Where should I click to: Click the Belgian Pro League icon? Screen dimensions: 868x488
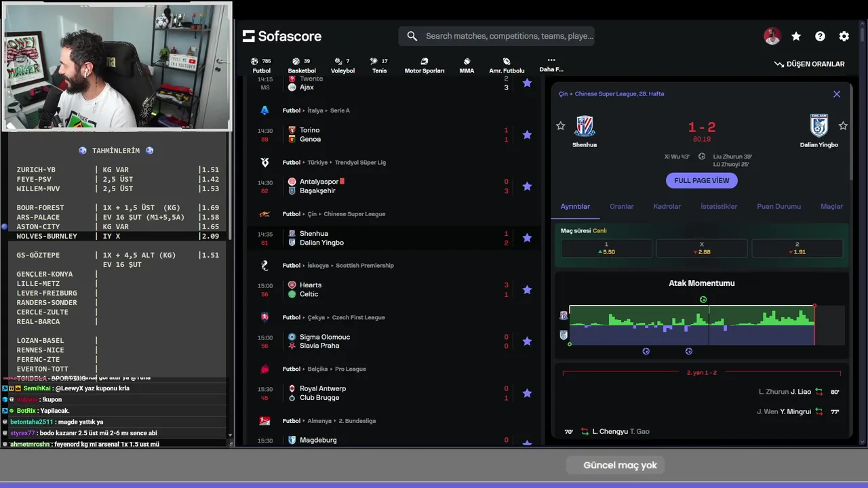click(264, 369)
